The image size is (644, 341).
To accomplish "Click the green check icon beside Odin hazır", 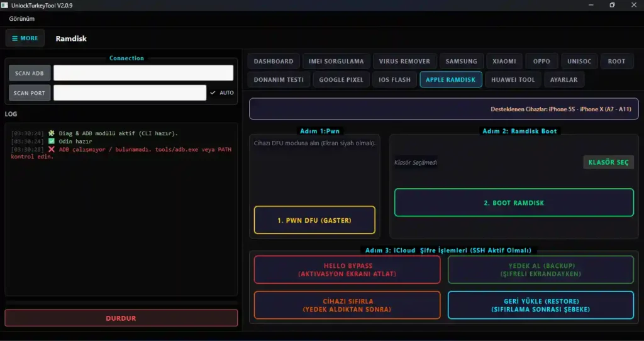I will (52, 142).
